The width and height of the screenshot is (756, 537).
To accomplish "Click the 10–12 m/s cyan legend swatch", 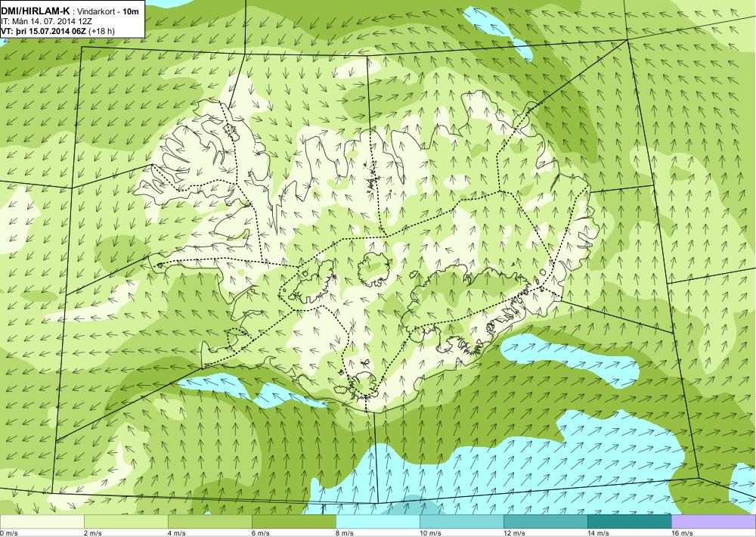I will 461,522.
